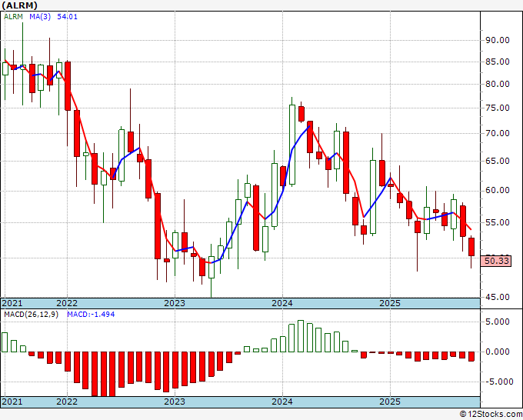The height and width of the screenshot is (420, 523).
Task: Click the MA(3) indicator label
Action: (x=40, y=17)
